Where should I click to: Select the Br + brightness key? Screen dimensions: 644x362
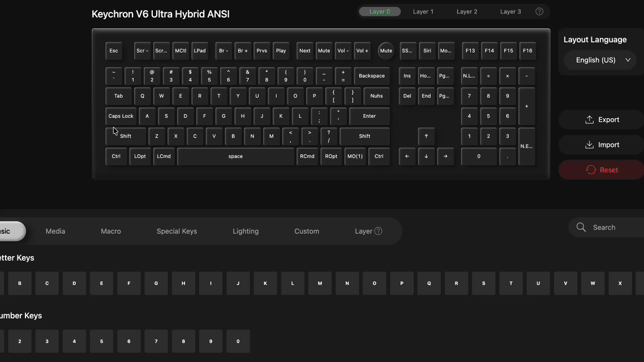[243, 51]
